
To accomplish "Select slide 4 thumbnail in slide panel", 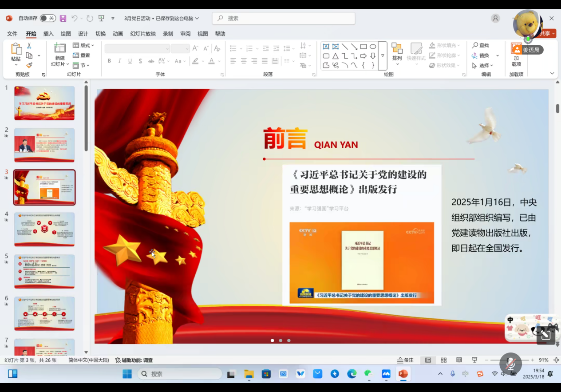I will pyautogui.click(x=44, y=229).
